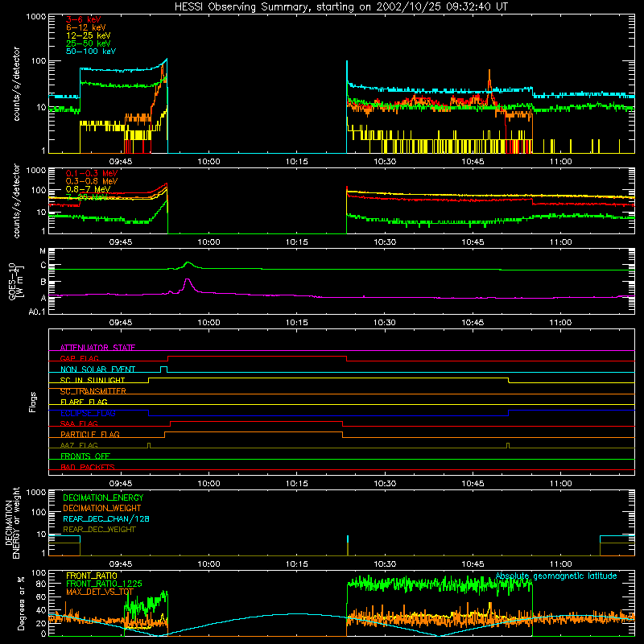Click the 0.1-0.3 MeV legend label

[x=92, y=173]
